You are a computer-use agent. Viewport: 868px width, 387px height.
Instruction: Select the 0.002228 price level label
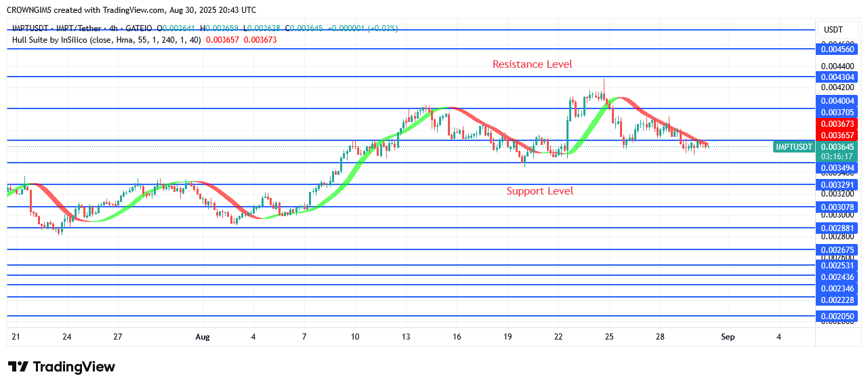click(838, 300)
